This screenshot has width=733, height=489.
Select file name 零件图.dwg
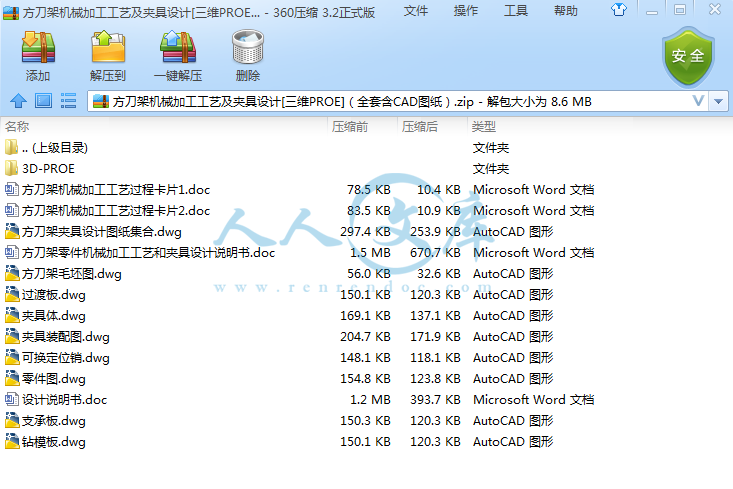pyautogui.click(x=54, y=379)
